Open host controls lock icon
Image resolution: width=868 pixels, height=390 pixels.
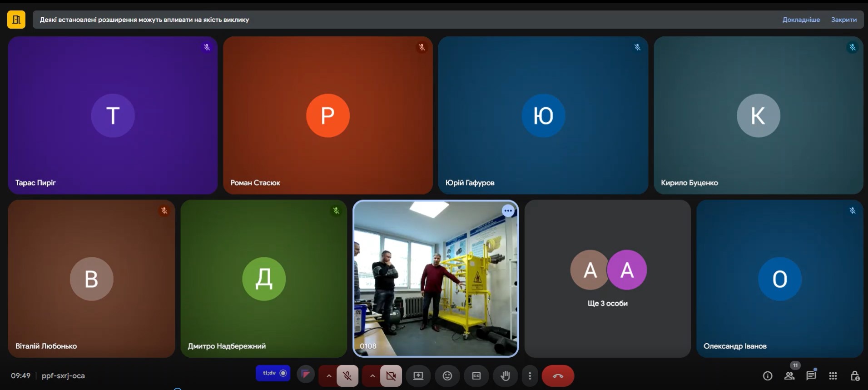point(854,376)
